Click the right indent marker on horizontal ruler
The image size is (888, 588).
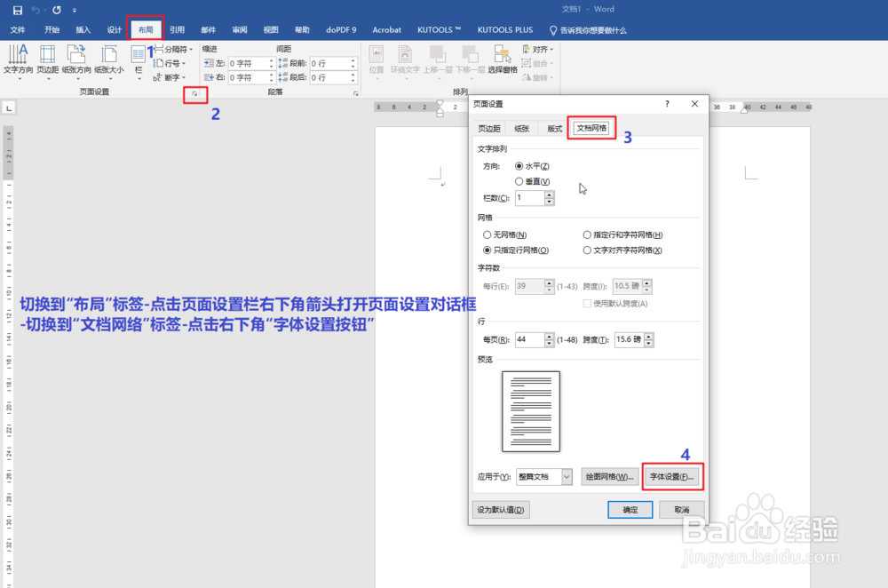click(x=745, y=109)
